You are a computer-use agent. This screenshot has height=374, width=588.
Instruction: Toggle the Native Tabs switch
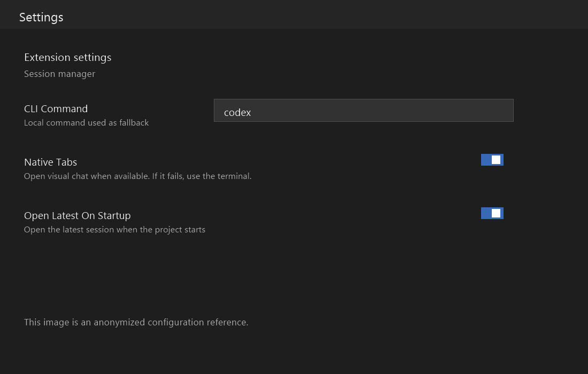[492, 160]
